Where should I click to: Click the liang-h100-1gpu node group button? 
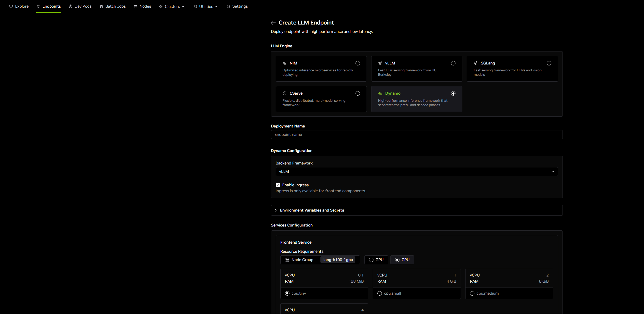click(338, 260)
